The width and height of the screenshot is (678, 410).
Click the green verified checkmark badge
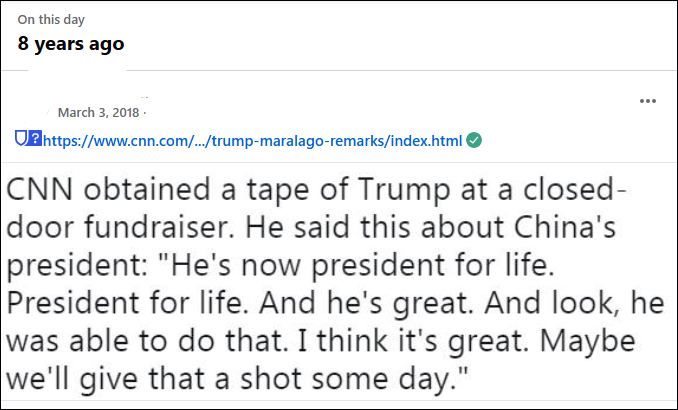coord(474,140)
